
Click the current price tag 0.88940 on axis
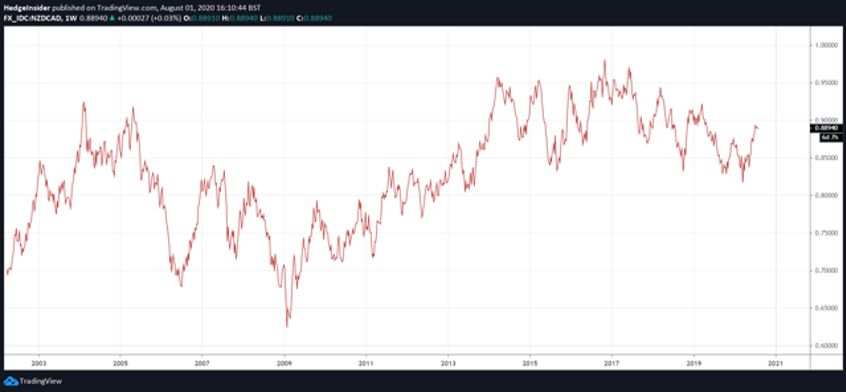click(828, 128)
